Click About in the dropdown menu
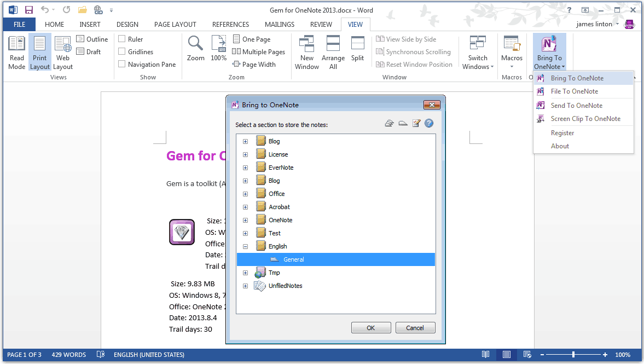The width and height of the screenshot is (644, 364). point(583,146)
